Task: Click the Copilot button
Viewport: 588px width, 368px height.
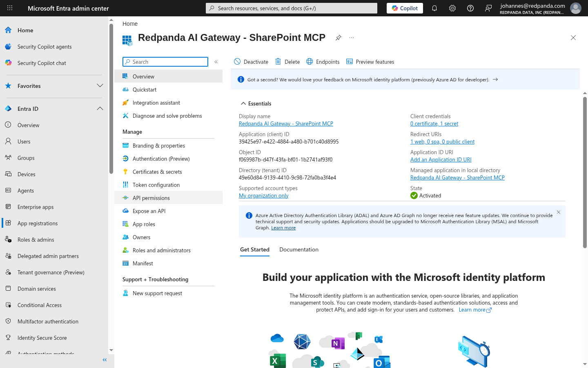Action: [405, 8]
